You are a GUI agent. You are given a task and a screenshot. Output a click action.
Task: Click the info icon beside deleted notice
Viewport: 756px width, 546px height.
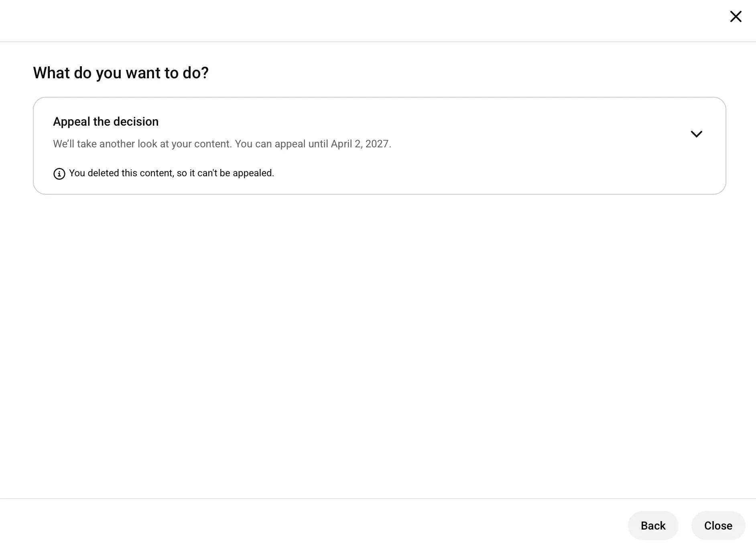point(59,174)
